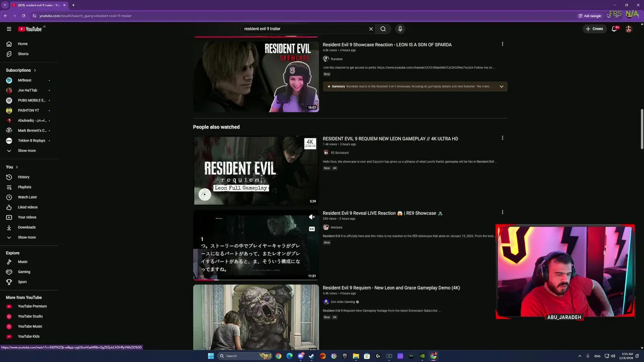Open the Windows Start menu

pos(211,356)
